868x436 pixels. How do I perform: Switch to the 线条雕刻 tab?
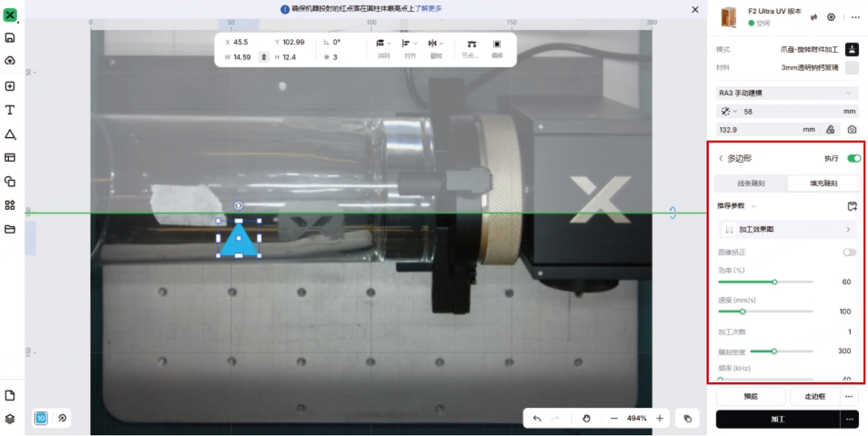(751, 183)
